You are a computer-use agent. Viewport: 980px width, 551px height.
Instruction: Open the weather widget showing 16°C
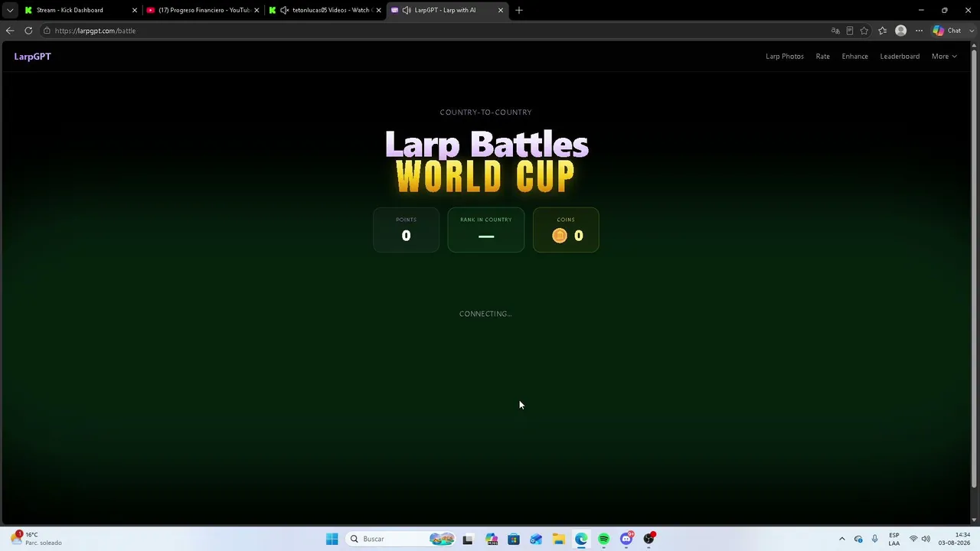pos(37,539)
